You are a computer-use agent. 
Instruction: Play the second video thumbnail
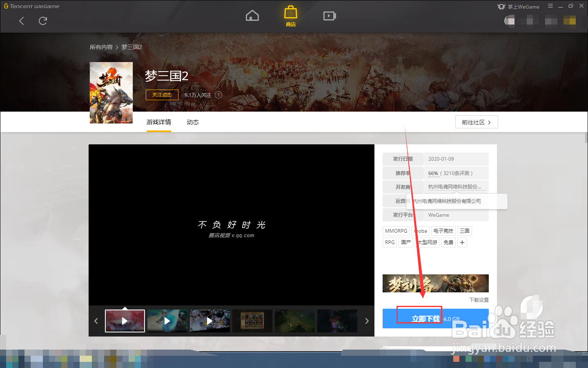[167, 321]
